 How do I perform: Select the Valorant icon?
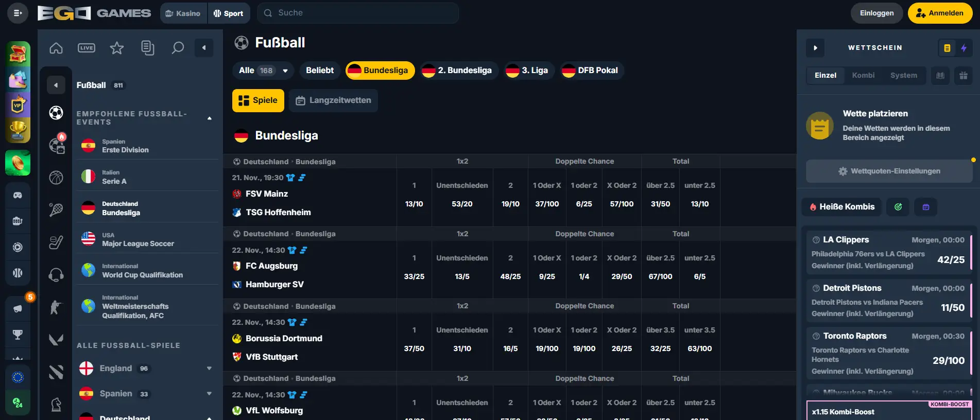click(56, 340)
